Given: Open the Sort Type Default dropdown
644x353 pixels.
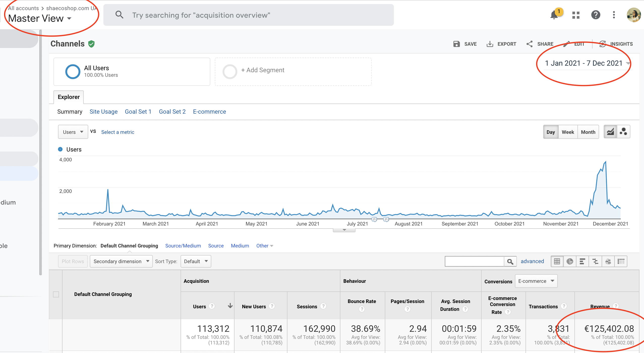Looking at the screenshot, I should [x=196, y=261].
